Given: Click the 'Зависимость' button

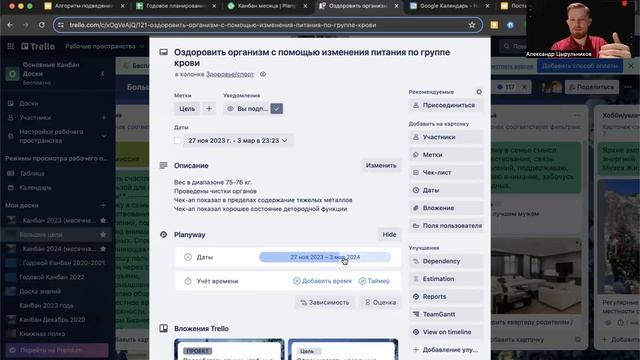Looking at the screenshot, I should click(325, 302).
